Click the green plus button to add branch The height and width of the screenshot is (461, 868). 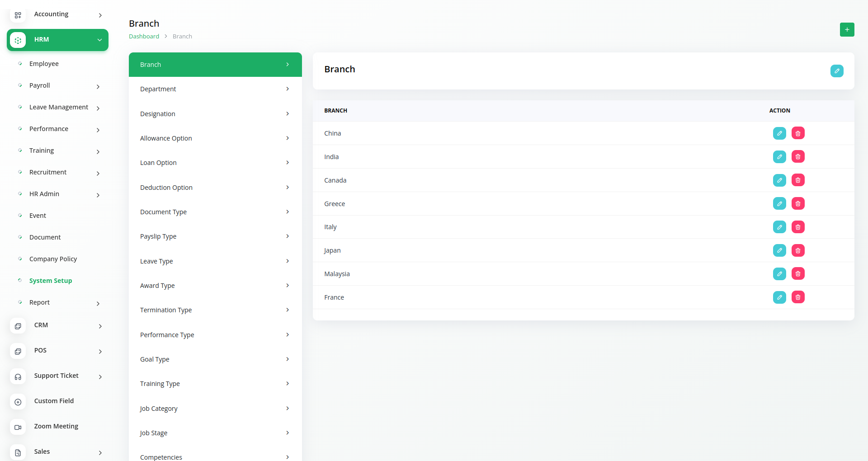click(x=847, y=30)
